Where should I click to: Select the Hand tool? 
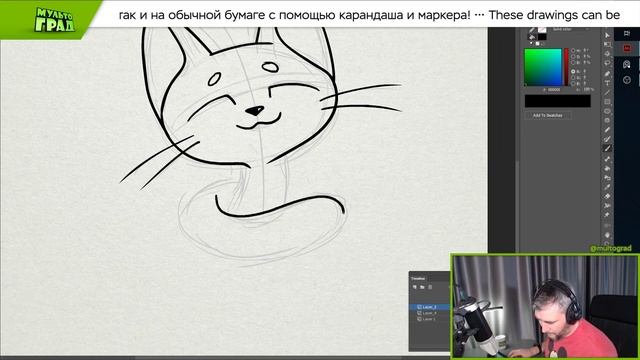pyautogui.click(x=607, y=235)
